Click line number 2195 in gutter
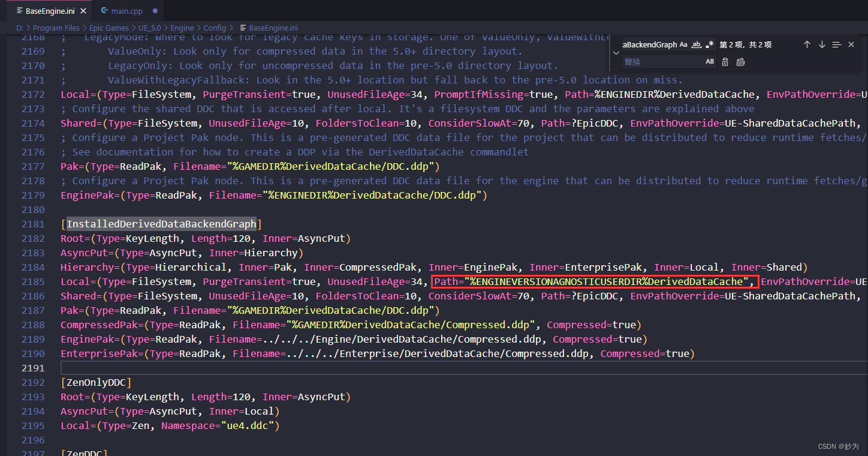The height and width of the screenshot is (456, 868). [x=32, y=425]
